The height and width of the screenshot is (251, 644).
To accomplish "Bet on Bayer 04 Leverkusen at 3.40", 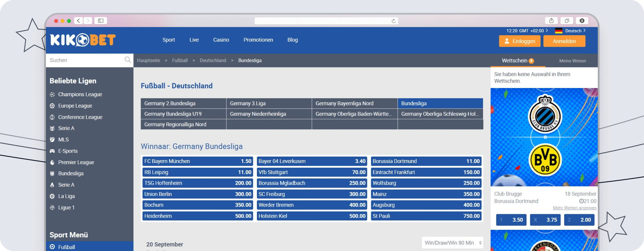I will tap(312, 161).
